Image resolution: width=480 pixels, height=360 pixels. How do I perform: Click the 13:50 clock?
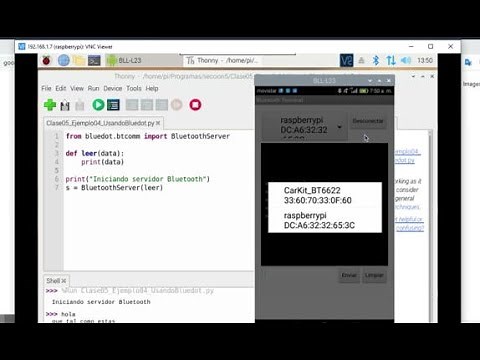click(x=425, y=60)
